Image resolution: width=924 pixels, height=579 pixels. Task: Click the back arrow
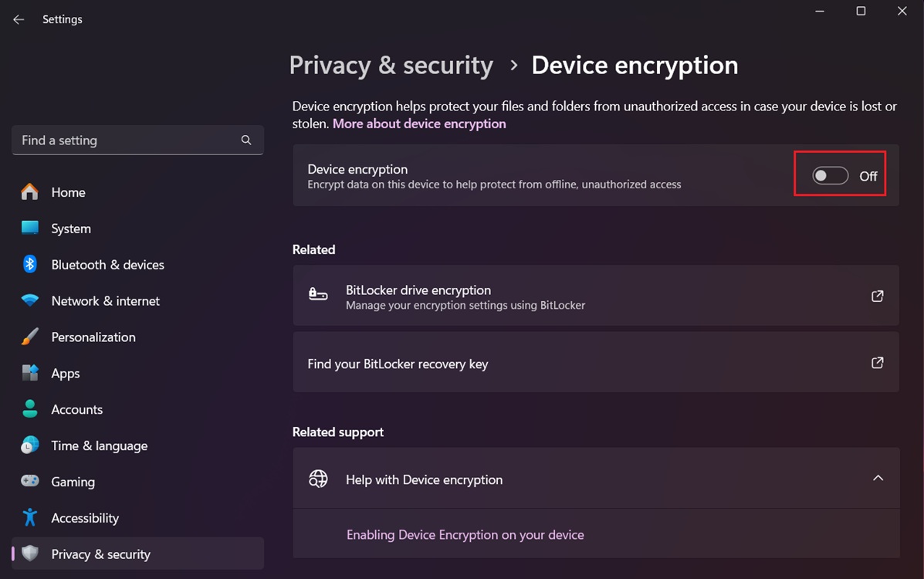pos(18,19)
